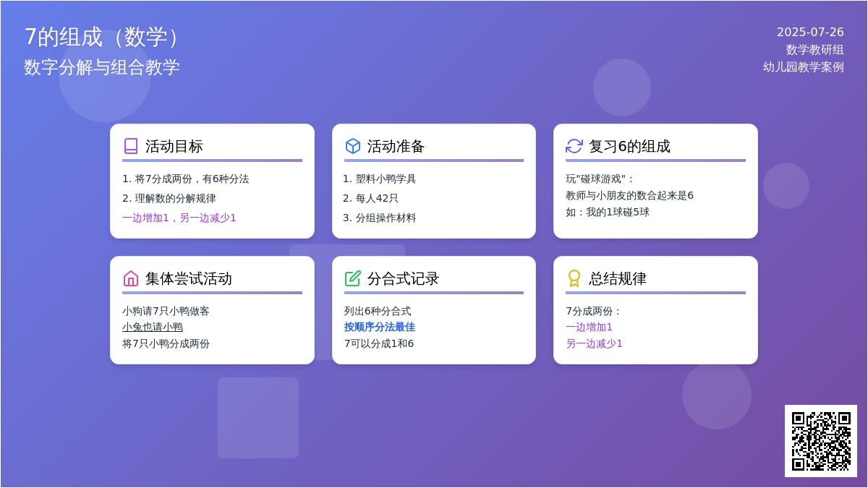The image size is (868, 488).
Task: Click the line 列出6种分合式
Action: point(378,311)
